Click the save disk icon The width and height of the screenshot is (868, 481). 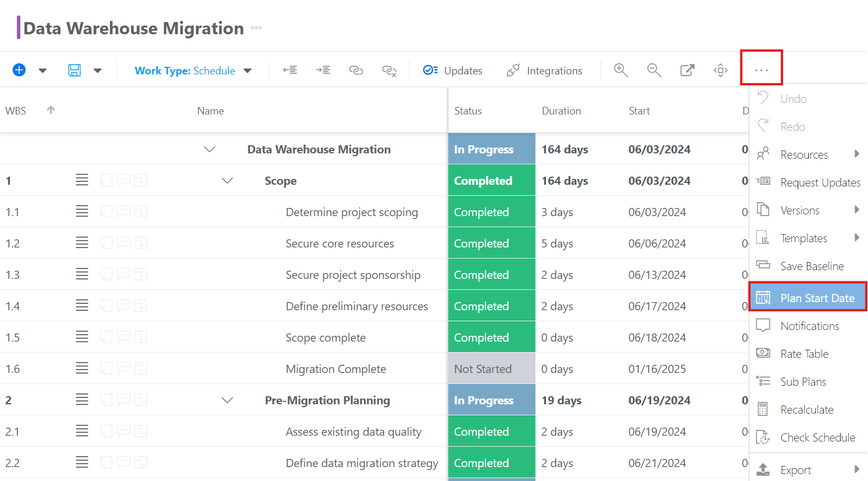point(74,70)
